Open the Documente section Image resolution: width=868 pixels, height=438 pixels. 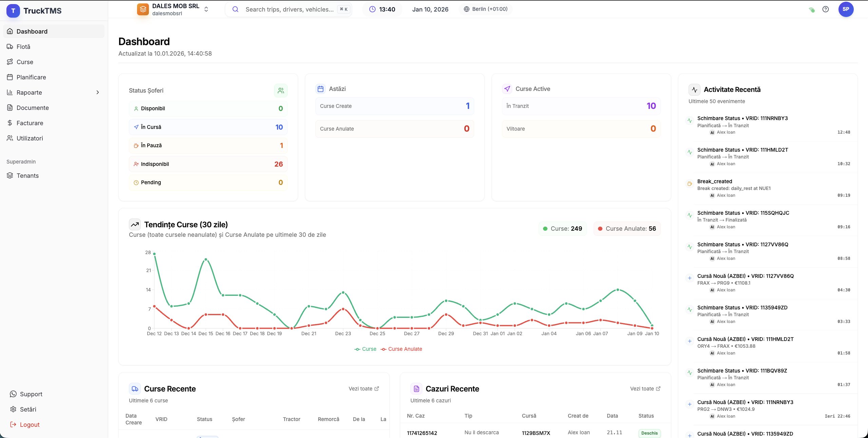[33, 108]
